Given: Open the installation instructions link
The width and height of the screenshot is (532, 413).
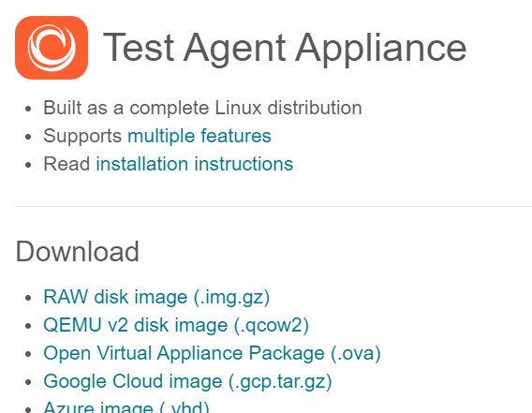Looking at the screenshot, I should coord(195,164).
